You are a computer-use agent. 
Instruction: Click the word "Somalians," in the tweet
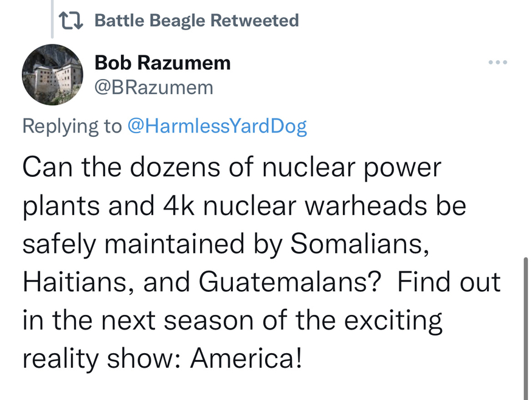[x=356, y=244]
